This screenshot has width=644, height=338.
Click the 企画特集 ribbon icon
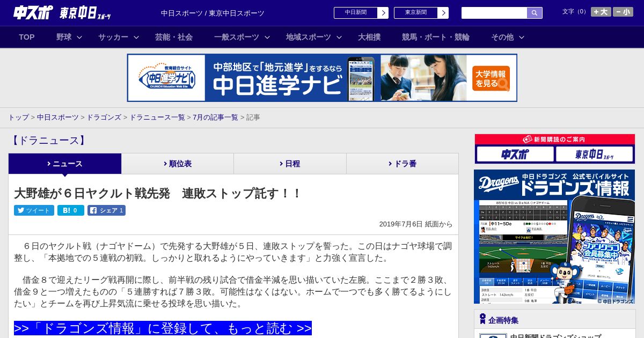pyautogui.click(x=482, y=319)
